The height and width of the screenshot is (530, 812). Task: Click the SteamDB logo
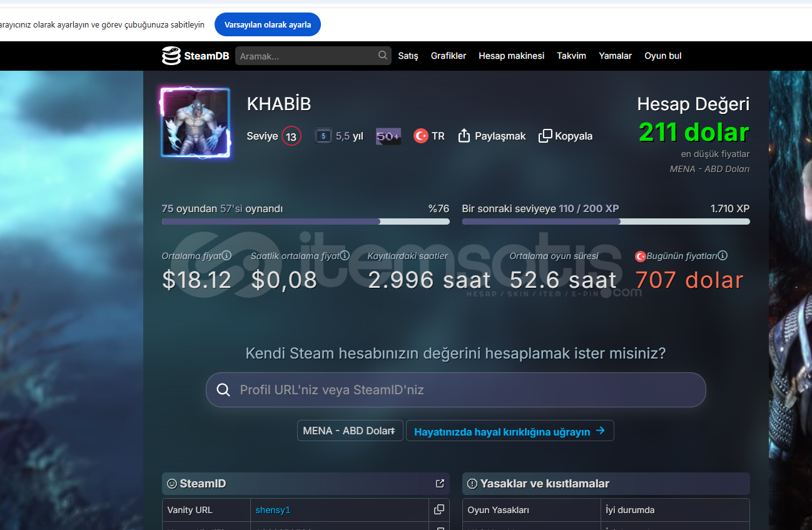coord(195,56)
